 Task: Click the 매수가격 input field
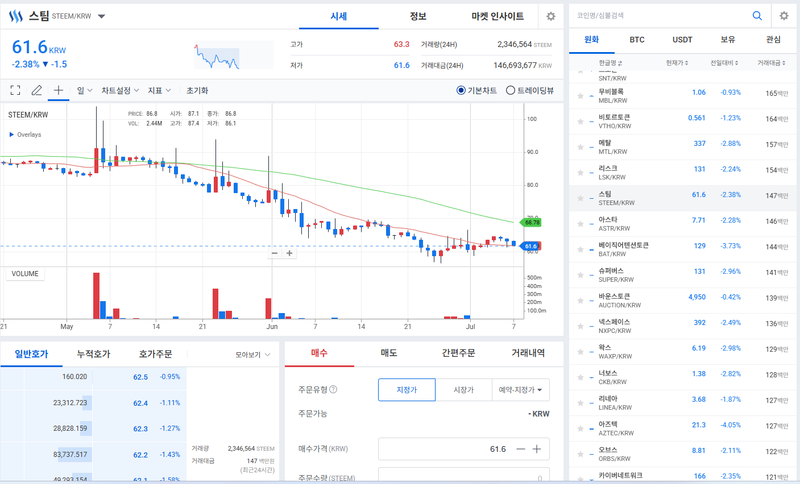(x=464, y=449)
